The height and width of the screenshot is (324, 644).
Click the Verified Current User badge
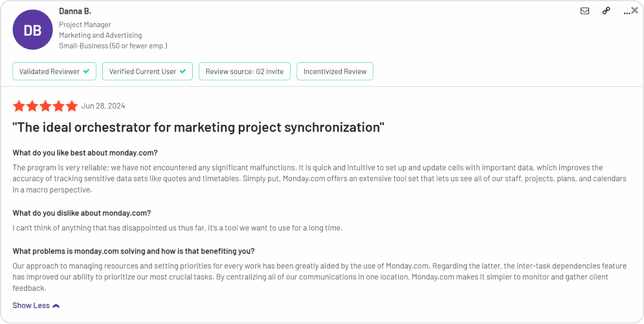click(148, 71)
